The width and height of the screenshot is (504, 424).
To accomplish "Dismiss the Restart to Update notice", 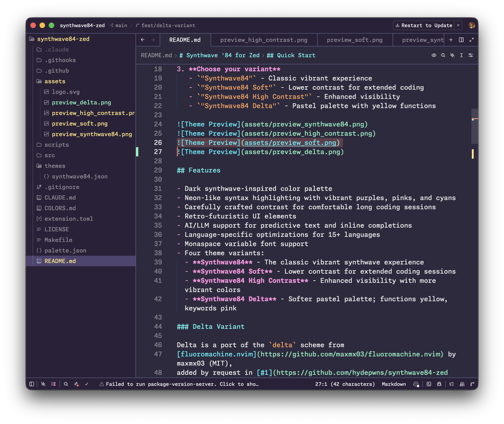I will click(458, 25).
